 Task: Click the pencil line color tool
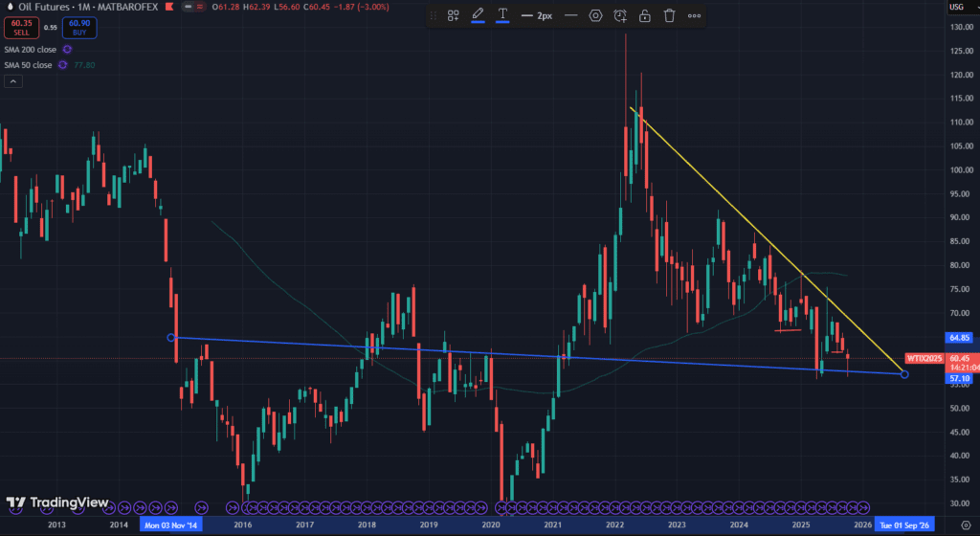[x=478, y=16]
